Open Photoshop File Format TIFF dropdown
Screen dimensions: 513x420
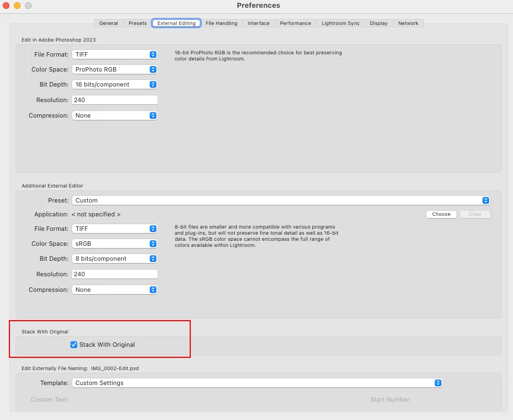coord(114,54)
